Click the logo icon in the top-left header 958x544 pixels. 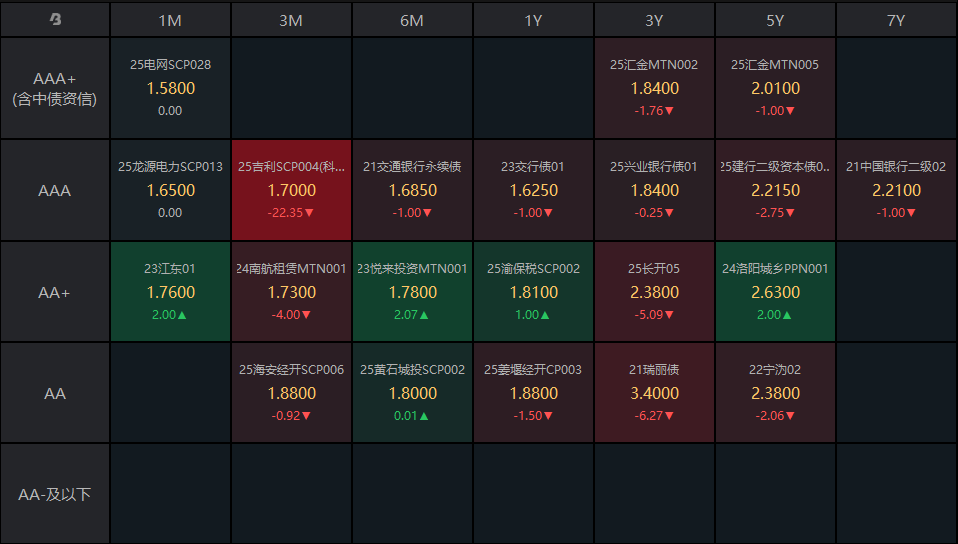(x=55, y=20)
